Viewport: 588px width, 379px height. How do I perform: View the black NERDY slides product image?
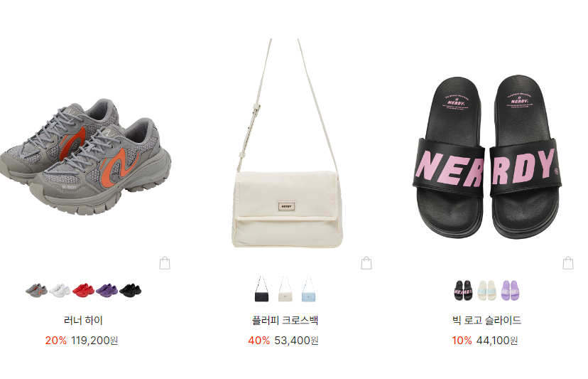pos(487,156)
